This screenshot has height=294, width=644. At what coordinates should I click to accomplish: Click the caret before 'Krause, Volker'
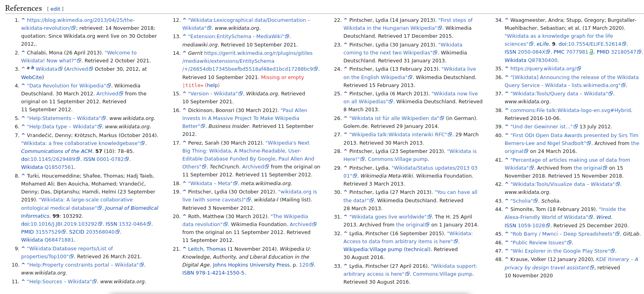click(x=507, y=259)
